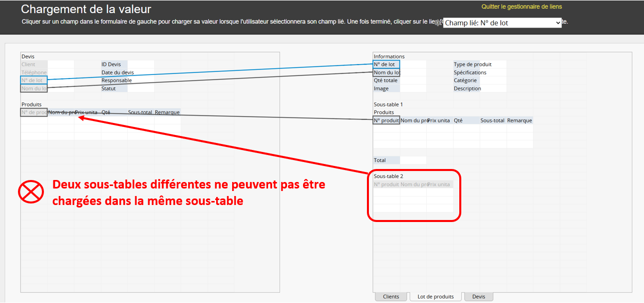Select 'N° produit' column in Sous-table 1

(386, 120)
